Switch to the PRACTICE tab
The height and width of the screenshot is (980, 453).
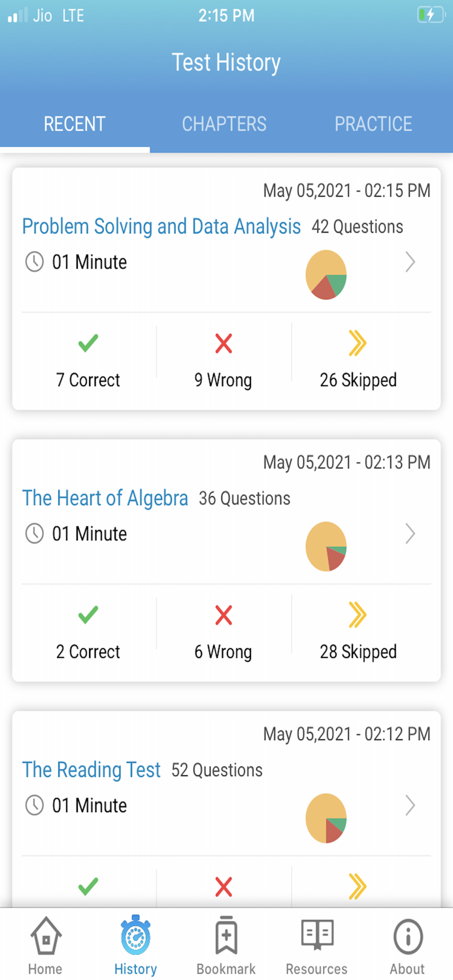[373, 124]
